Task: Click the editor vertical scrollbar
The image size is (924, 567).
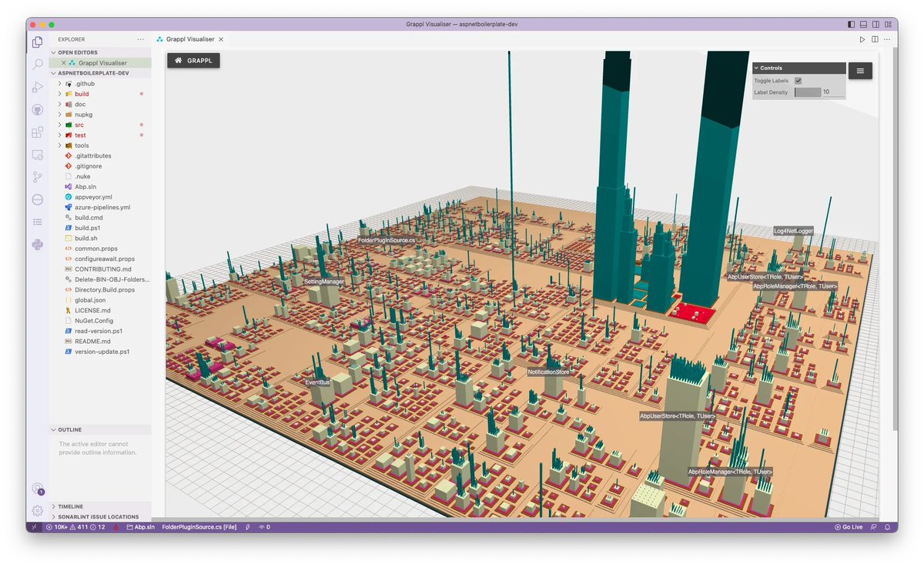Action: coord(895,238)
